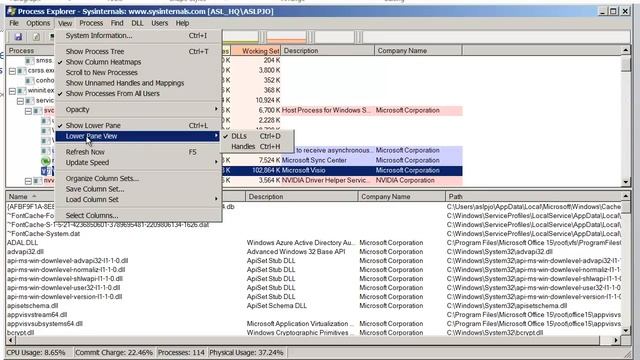Sort lower pane by Path header

click(533, 196)
